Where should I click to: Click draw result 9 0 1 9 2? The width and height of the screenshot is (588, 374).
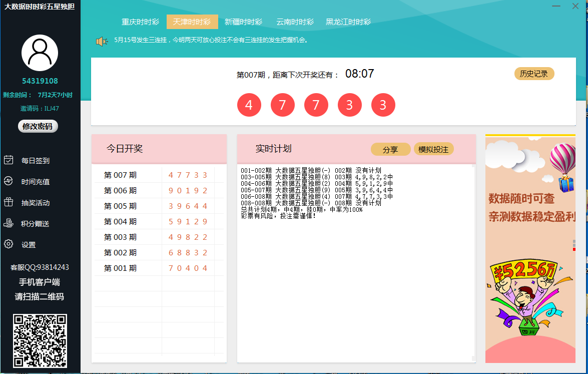(188, 191)
